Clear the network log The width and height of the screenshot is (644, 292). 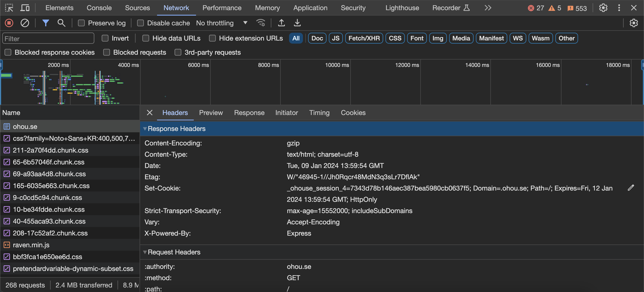click(x=24, y=23)
